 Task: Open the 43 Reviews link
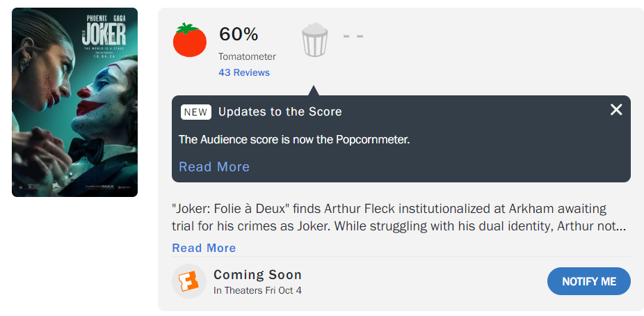pyautogui.click(x=243, y=72)
